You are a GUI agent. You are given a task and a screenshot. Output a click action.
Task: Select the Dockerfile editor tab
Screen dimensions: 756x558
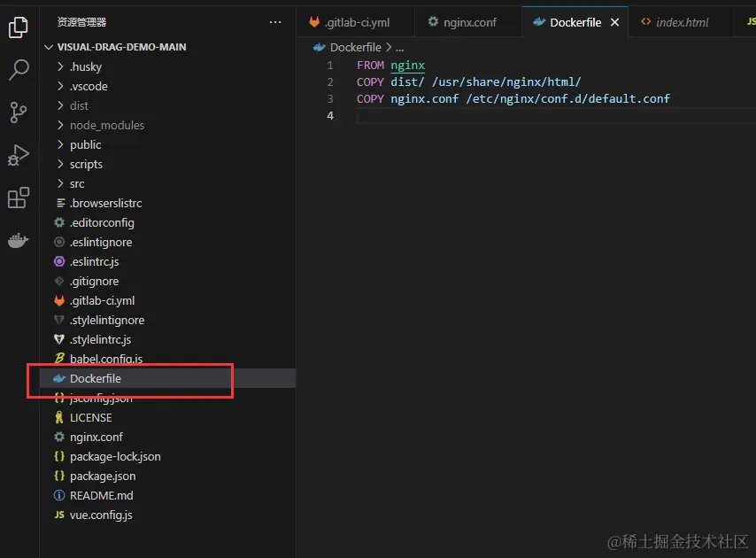tap(575, 22)
